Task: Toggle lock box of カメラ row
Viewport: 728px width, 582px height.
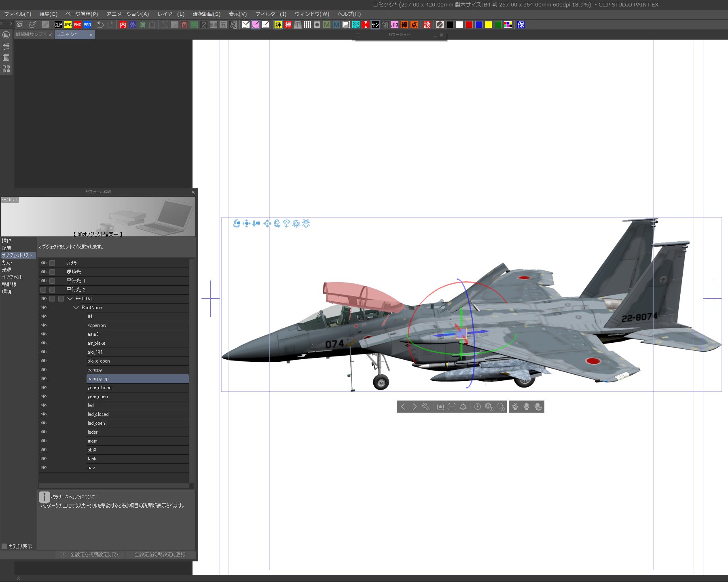Action: click(x=52, y=263)
